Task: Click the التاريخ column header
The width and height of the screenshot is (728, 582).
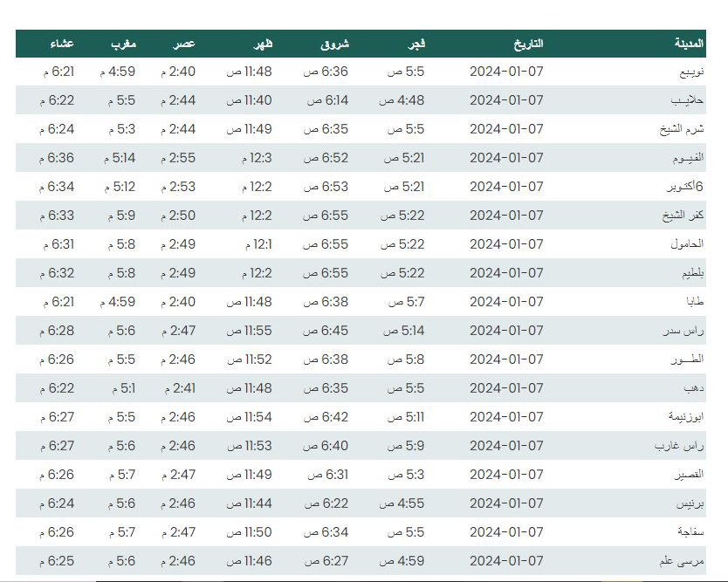Action: point(528,44)
